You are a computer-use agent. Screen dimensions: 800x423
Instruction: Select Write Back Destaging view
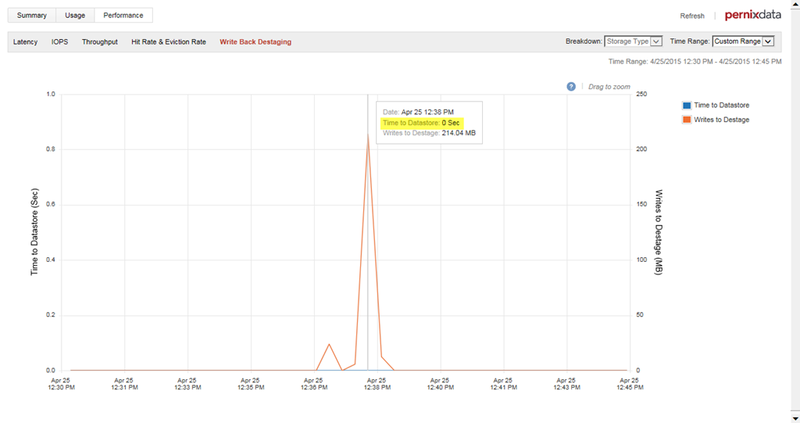click(x=256, y=42)
